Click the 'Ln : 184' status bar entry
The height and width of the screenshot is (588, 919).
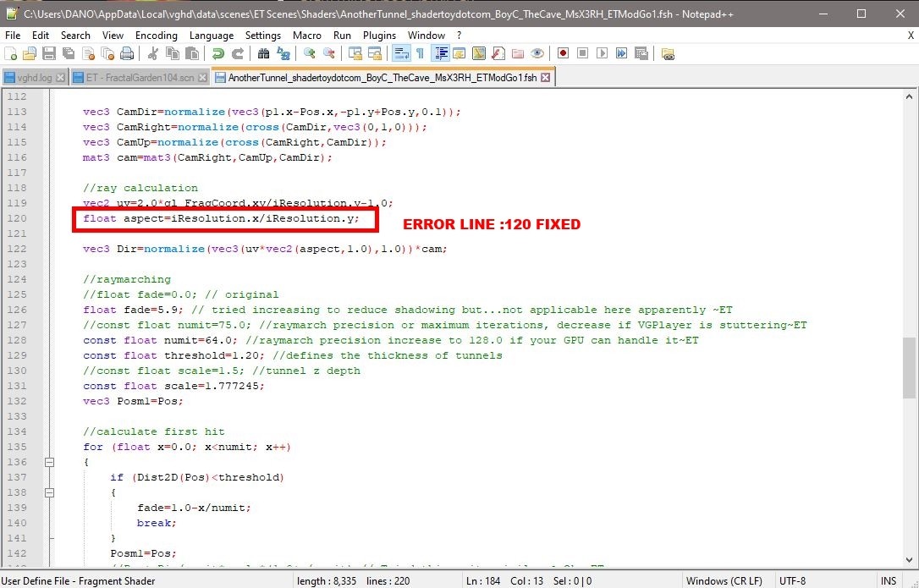[x=483, y=581]
